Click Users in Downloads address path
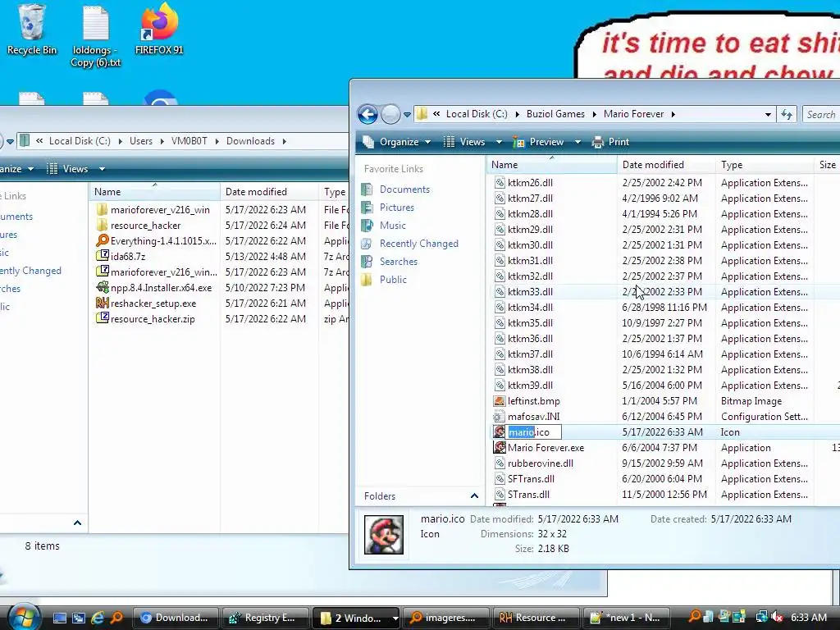 (x=141, y=141)
